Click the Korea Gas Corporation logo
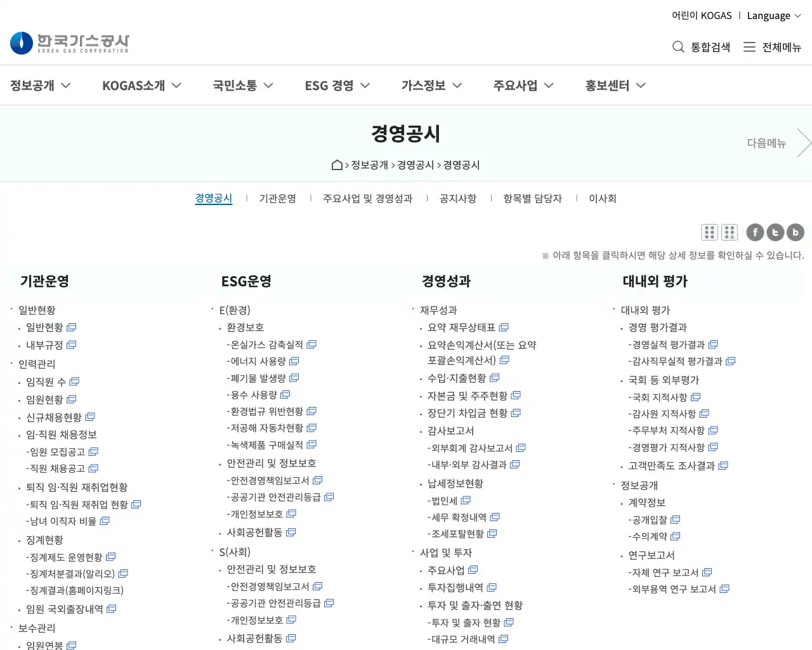Viewport: 812px width, 650px height. click(x=70, y=43)
